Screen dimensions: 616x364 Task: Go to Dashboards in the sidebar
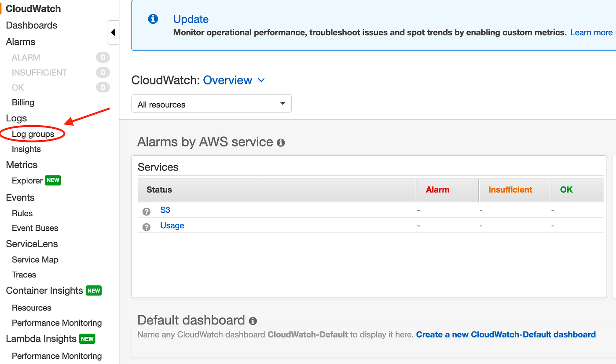click(32, 25)
